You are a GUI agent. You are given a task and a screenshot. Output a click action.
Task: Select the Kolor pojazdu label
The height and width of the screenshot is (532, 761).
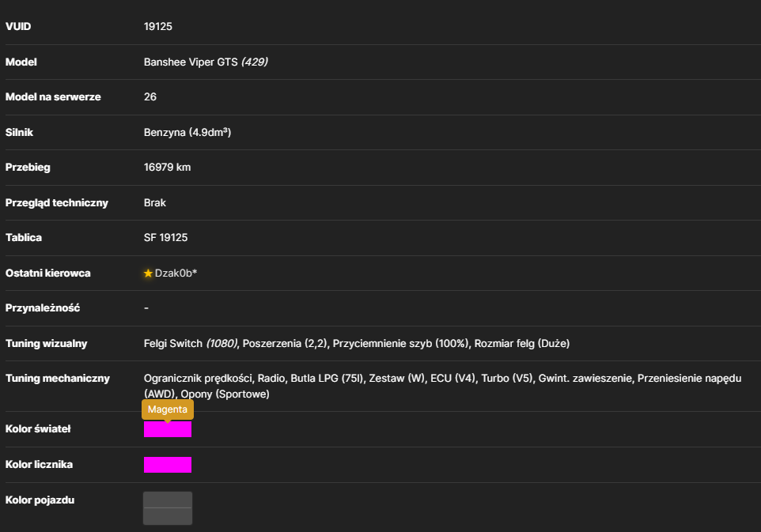tap(40, 500)
